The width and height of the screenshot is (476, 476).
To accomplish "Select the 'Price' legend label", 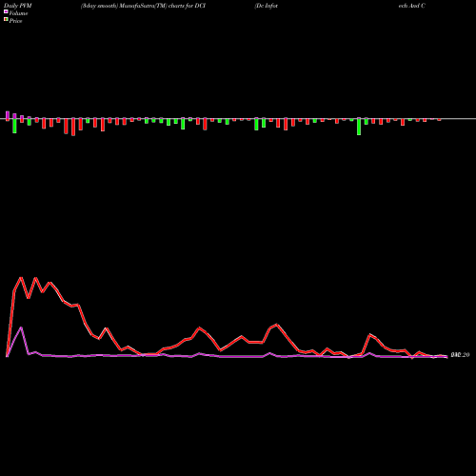I will click(x=15, y=21).
